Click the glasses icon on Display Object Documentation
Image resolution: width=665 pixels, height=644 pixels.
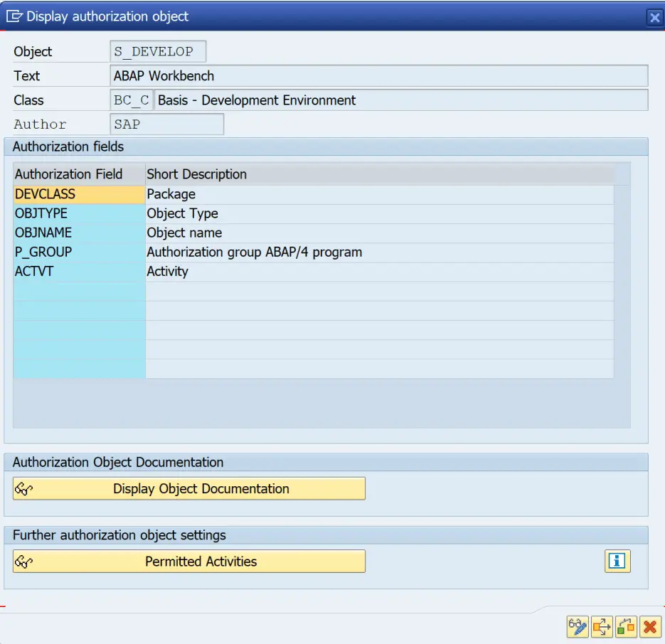click(23, 488)
